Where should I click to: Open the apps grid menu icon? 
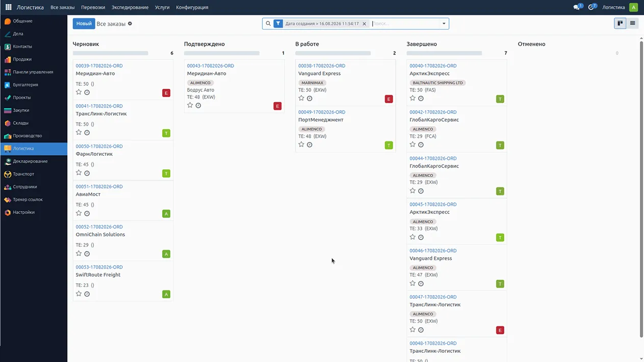8,7
